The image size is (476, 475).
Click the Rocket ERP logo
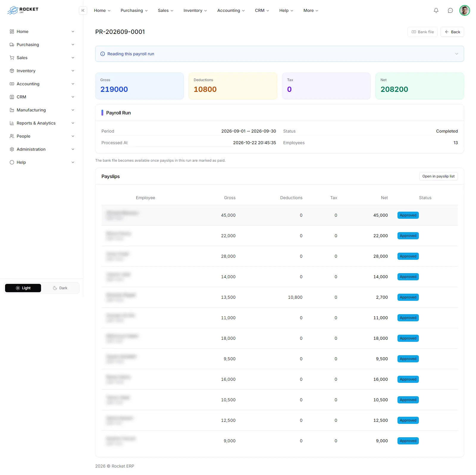pos(23,10)
